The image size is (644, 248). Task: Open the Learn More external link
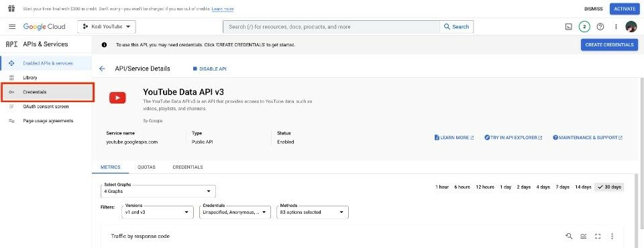[x=454, y=138]
